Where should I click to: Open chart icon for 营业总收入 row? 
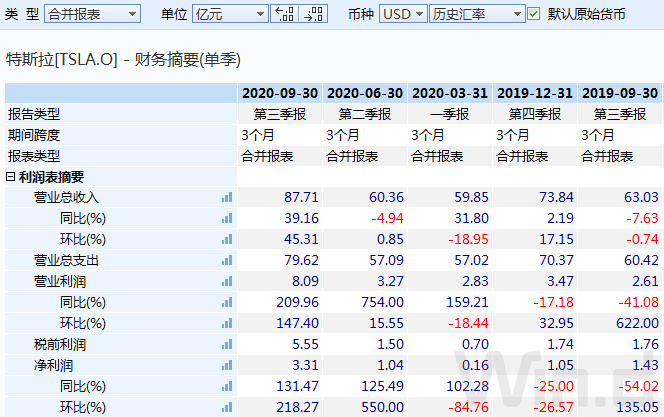click(227, 197)
